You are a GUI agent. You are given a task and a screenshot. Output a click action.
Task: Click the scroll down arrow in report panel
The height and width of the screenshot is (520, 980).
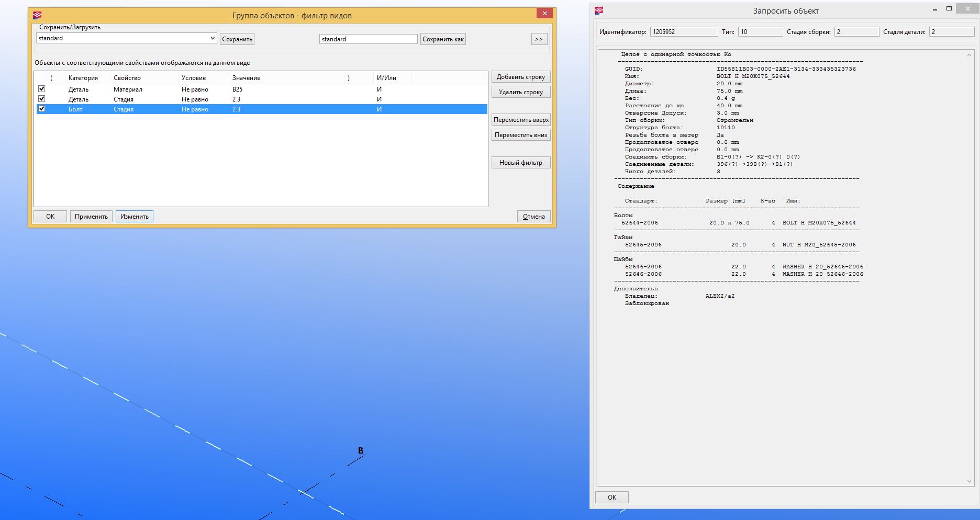pyautogui.click(x=968, y=481)
